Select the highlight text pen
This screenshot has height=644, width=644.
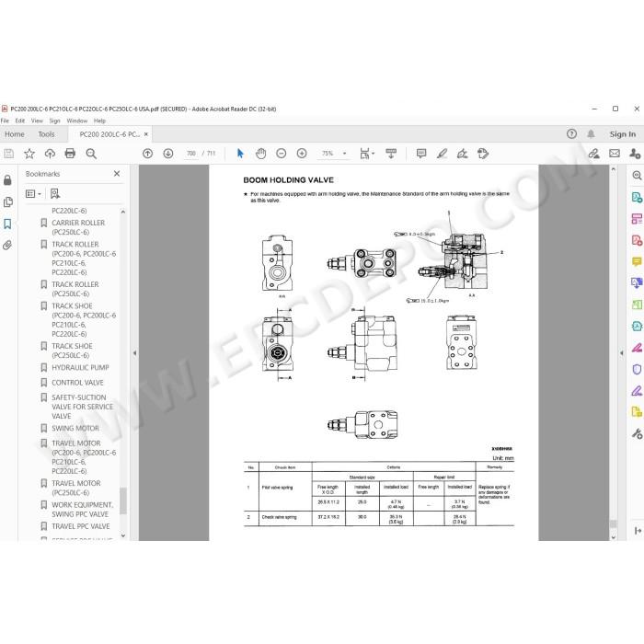tap(442, 154)
